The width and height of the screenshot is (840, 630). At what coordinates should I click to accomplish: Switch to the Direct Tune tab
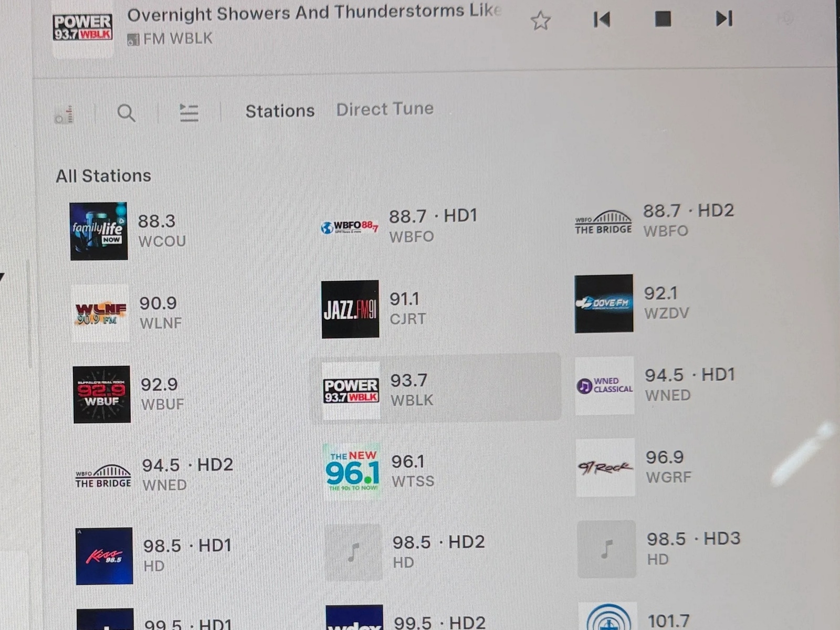385,109
